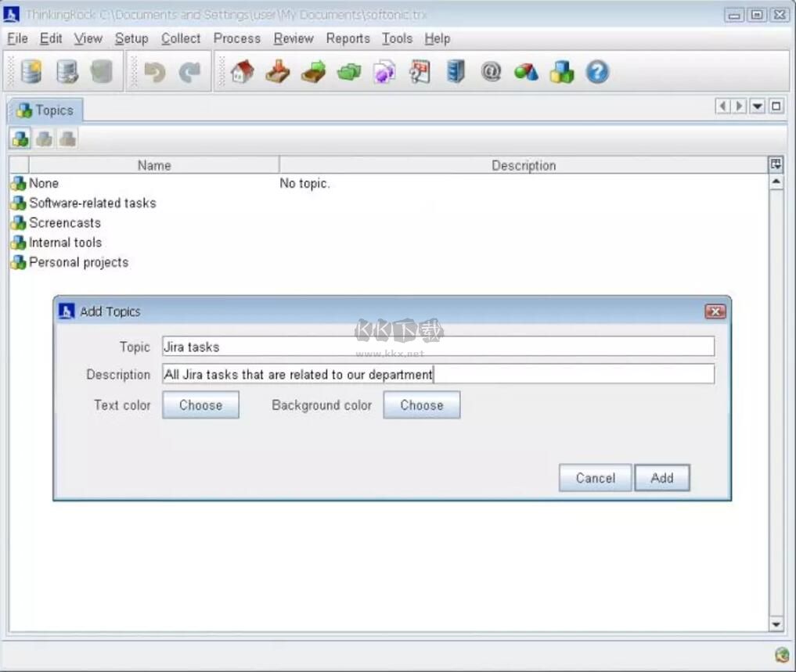796x672 pixels.
Task: Open the Process menu
Action: [x=236, y=38]
